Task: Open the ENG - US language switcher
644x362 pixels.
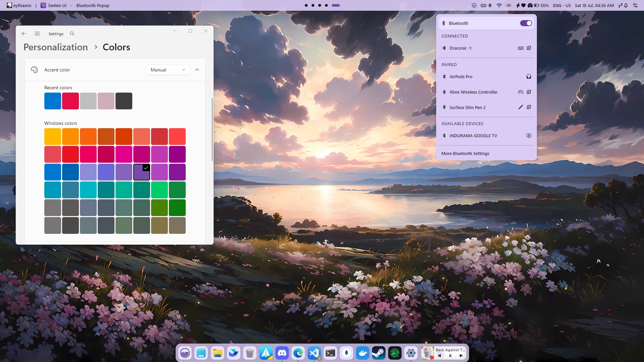Action: [x=562, y=5]
